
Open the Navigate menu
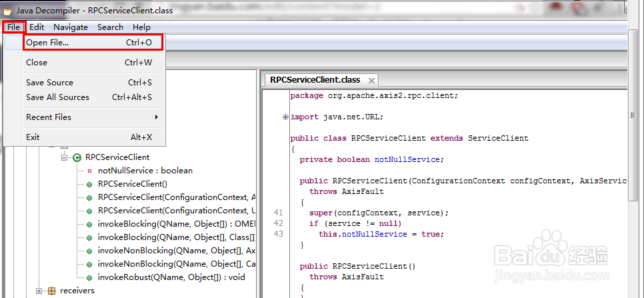pyautogui.click(x=71, y=27)
